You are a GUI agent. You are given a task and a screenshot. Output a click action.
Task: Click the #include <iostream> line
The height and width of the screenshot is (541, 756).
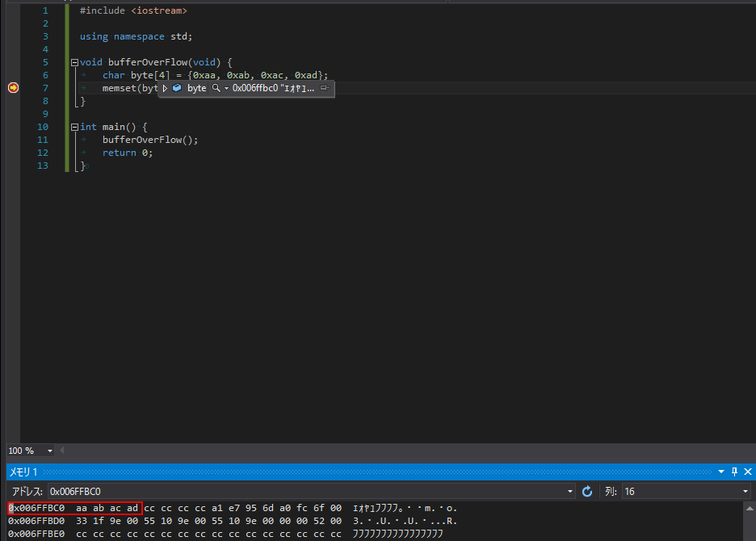point(133,10)
